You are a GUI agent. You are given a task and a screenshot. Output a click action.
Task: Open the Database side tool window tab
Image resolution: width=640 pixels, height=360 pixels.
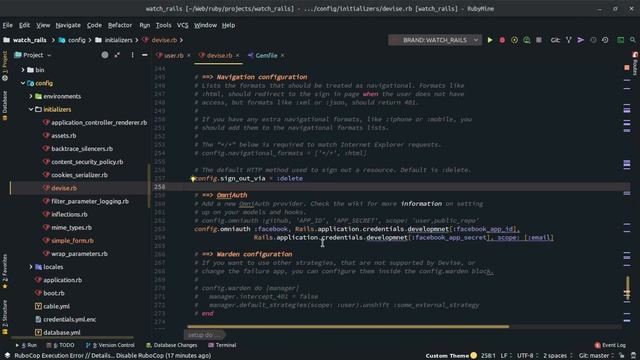click(5, 105)
